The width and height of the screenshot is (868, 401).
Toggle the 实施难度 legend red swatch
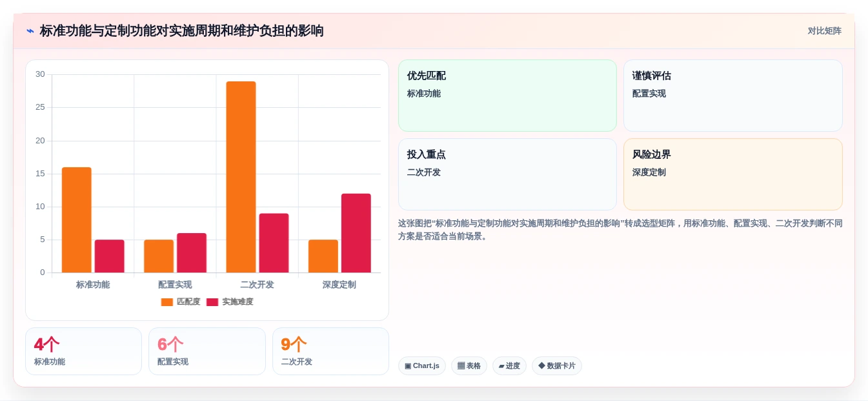pyautogui.click(x=212, y=302)
